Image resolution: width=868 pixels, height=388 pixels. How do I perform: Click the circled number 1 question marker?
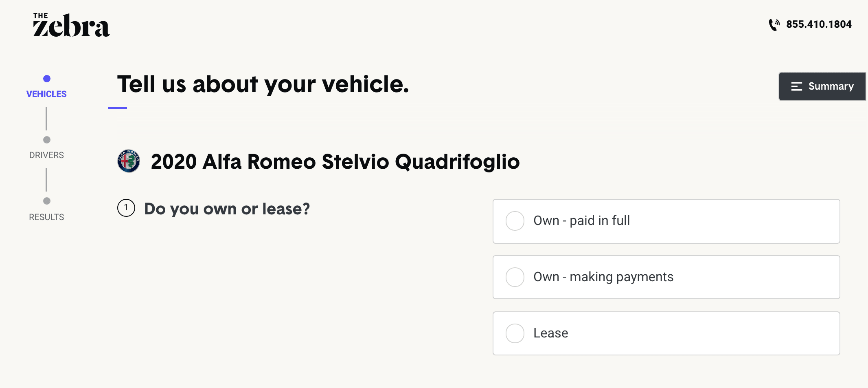(x=126, y=208)
